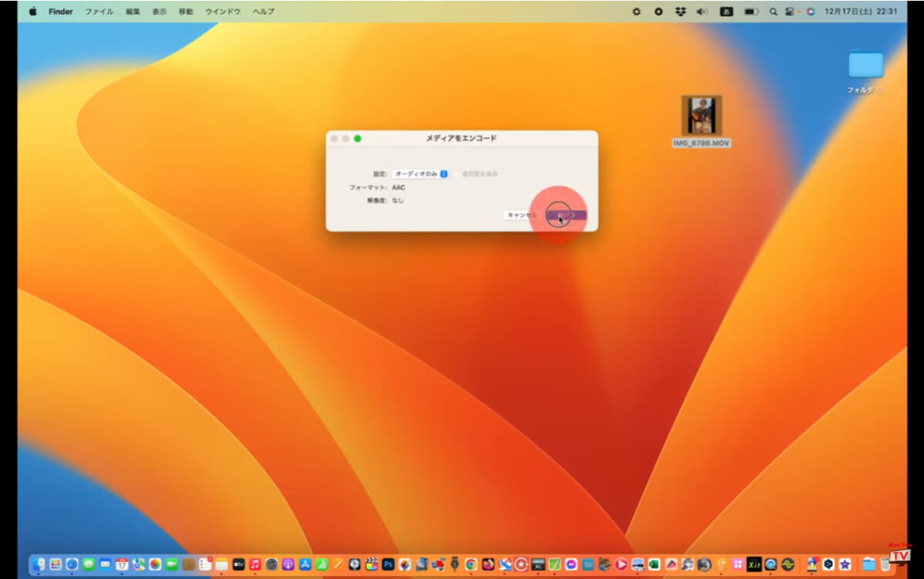This screenshot has height=579, width=924.
Task: Open the Finder menu in the menu bar
Action: pos(61,12)
